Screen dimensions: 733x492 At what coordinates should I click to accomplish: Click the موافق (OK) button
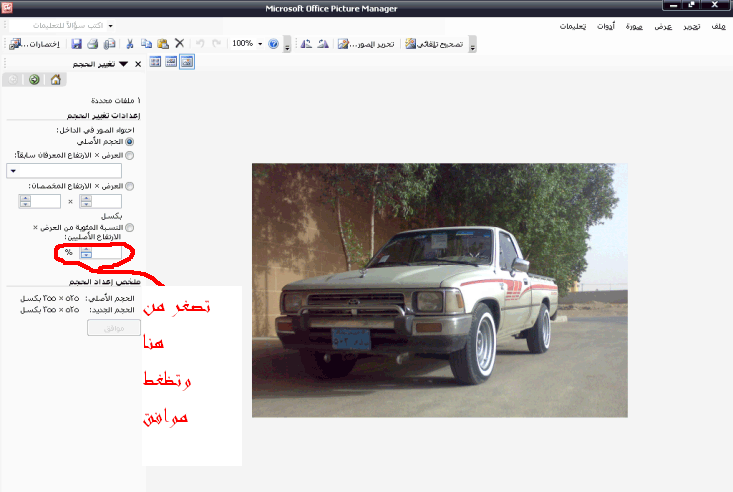coord(114,328)
